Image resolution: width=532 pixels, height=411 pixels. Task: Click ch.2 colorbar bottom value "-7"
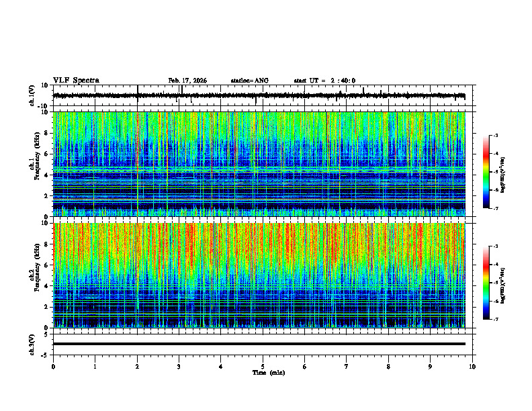(x=496, y=319)
